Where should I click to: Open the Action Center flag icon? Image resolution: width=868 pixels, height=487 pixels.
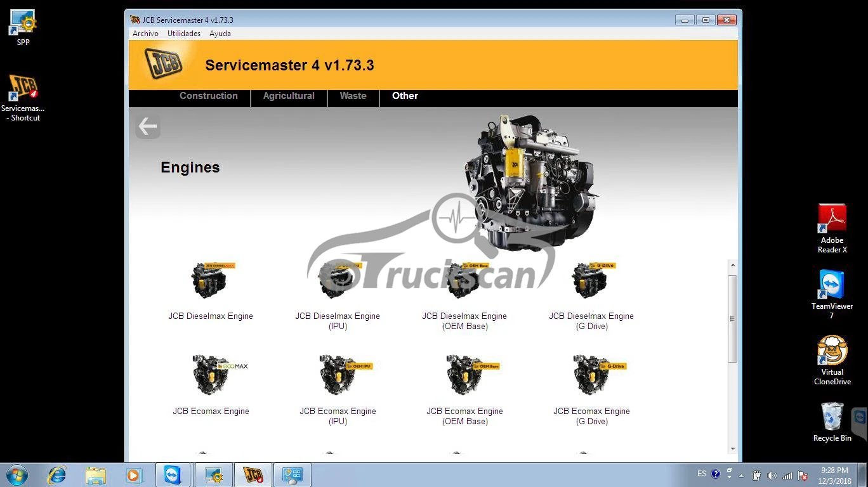[803, 476]
